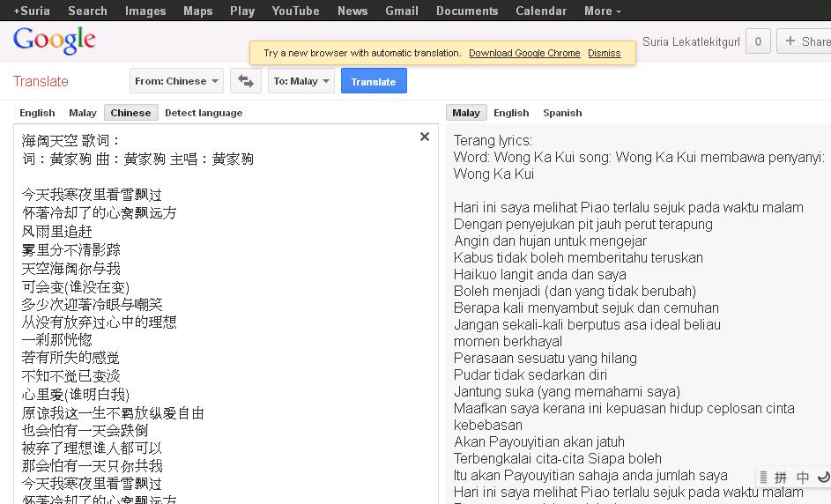The image size is (831, 504).
Task: Open News in the top navigation bar
Action: point(352,11)
